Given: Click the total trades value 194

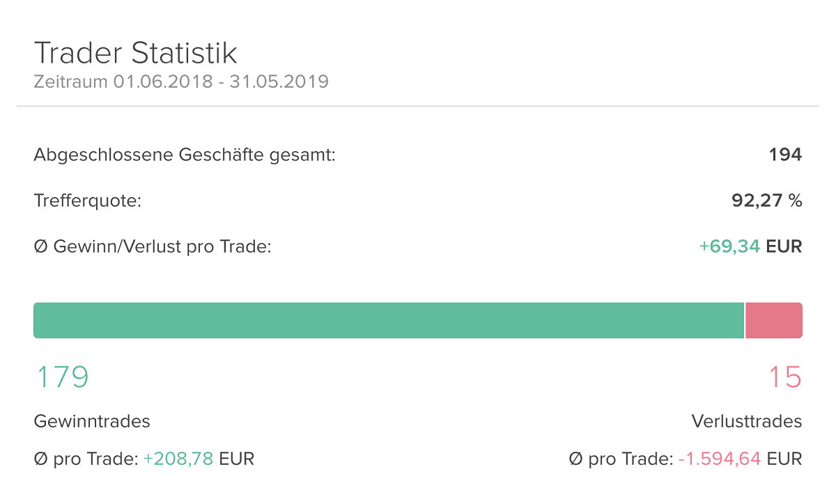Looking at the screenshot, I should coord(785,155).
